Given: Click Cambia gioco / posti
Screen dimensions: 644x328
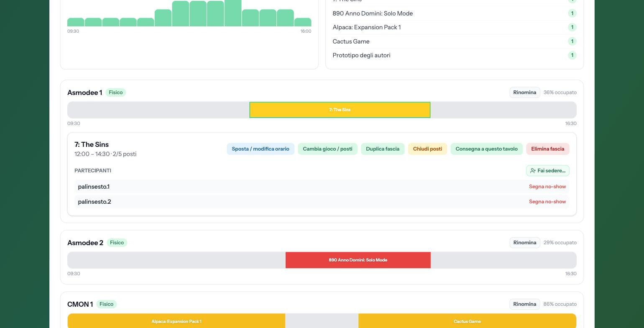Looking at the screenshot, I should pyautogui.click(x=327, y=149).
